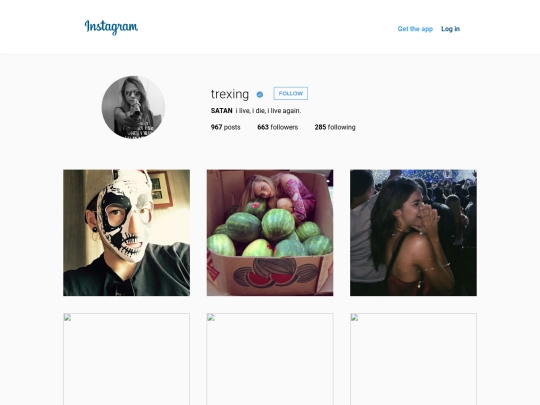The height and width of the screenshot is (405, 540).
Task: Click the 967 posts count
Action: pos(226,127)
